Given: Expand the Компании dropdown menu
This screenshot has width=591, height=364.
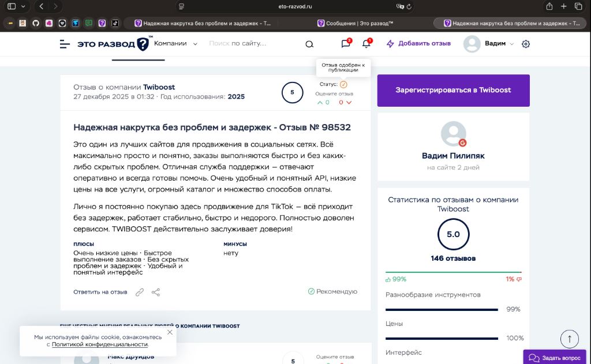Looking at the screenshot, I should coord(195,44).
